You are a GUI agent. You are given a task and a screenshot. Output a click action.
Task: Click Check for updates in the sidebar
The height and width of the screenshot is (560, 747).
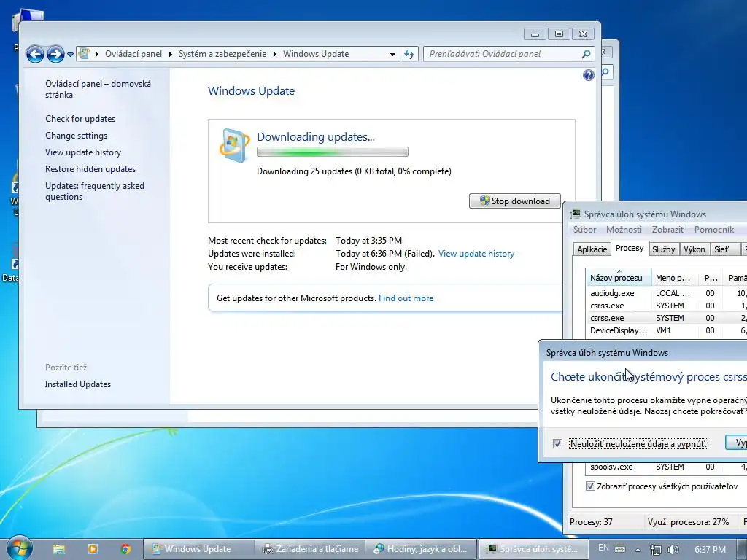tap(80, 119)
